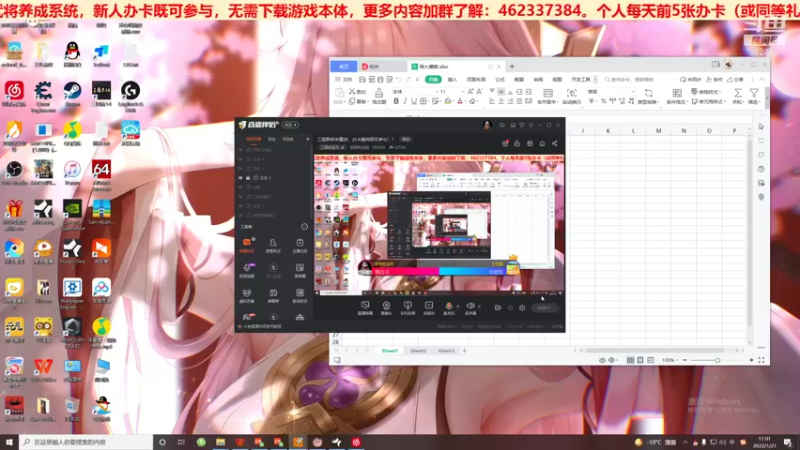Open the number format (常规) dropdown

(x=633, y=92)
